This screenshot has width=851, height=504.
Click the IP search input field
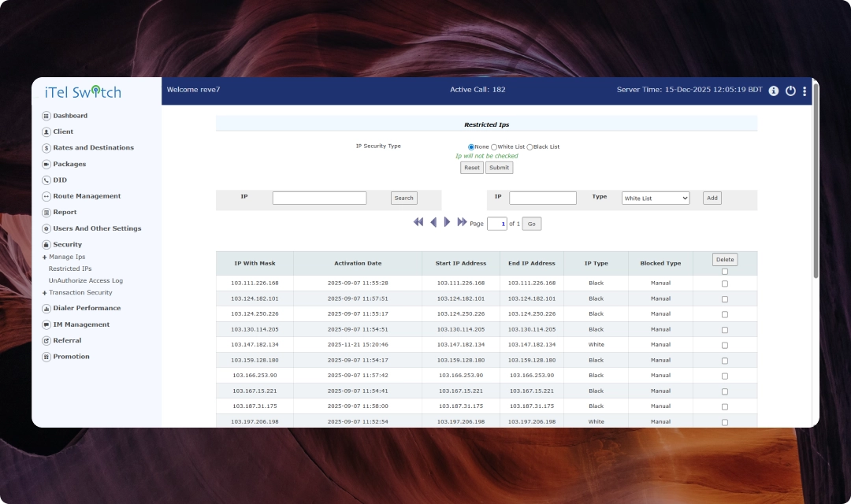pyautogui.click(x=319, y=198)
